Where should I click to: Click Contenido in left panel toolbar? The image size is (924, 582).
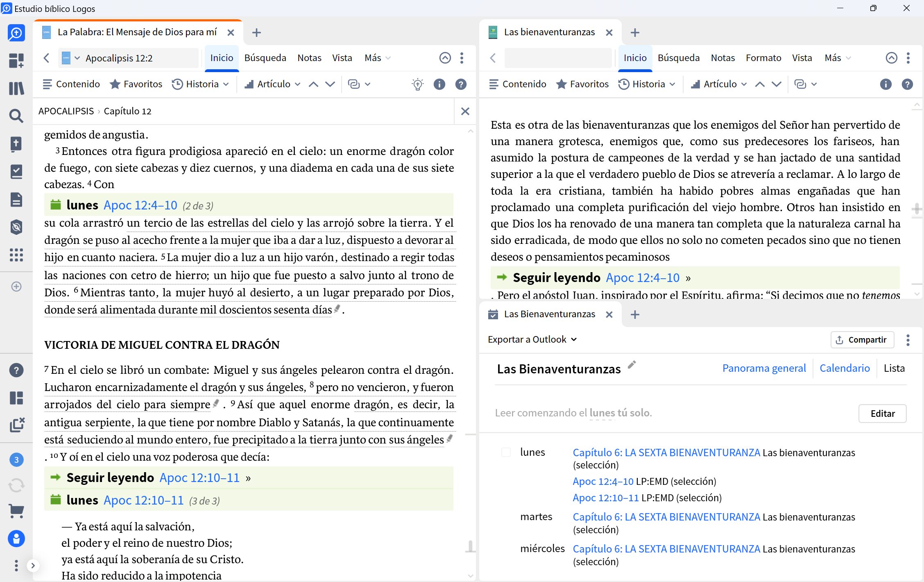[x=71, y=84]
